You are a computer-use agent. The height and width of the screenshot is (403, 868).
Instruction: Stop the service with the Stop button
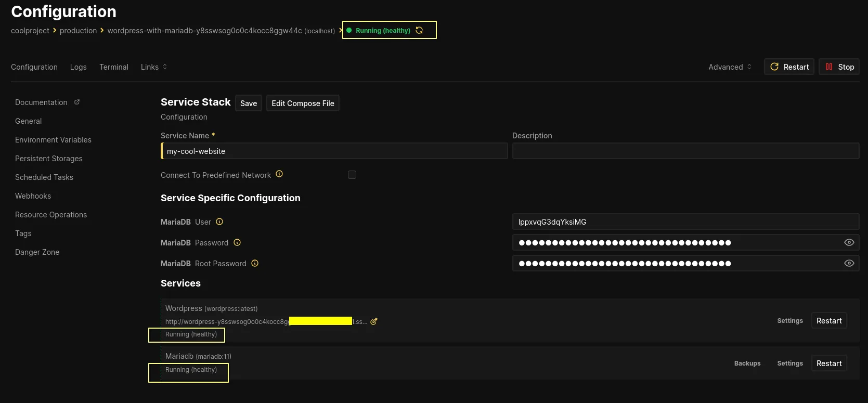(839, 67)
